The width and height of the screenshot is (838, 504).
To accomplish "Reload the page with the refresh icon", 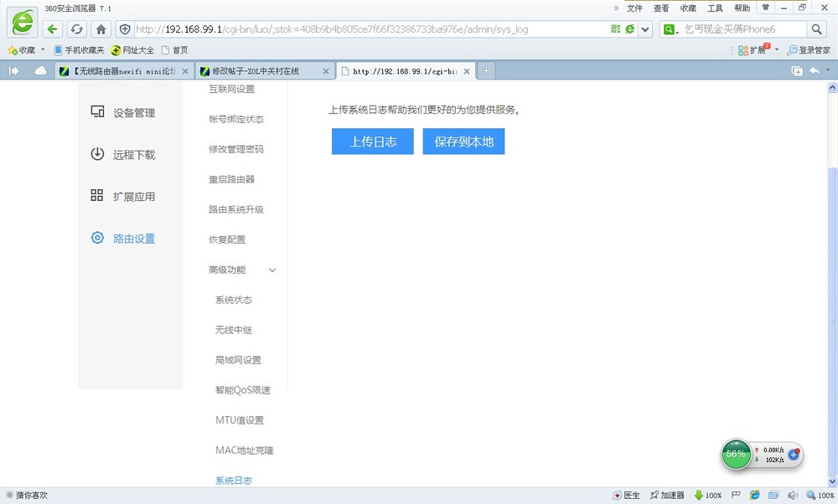I will click(x=77, y=28).
